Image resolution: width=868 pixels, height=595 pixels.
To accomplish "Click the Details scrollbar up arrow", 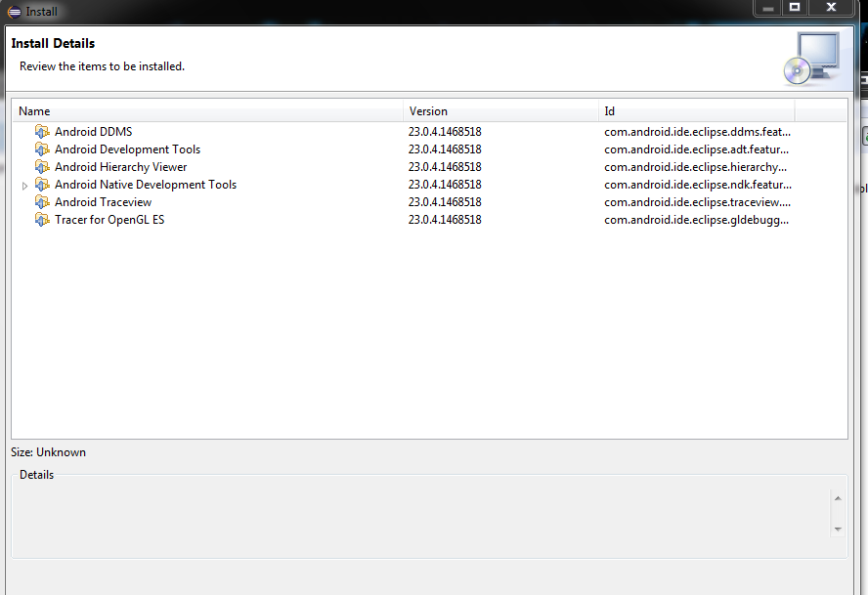I will [838, 498].
